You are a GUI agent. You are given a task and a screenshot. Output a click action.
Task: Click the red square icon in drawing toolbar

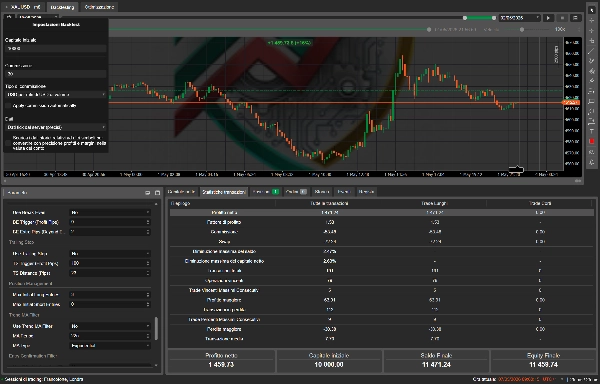coord(592,141)
